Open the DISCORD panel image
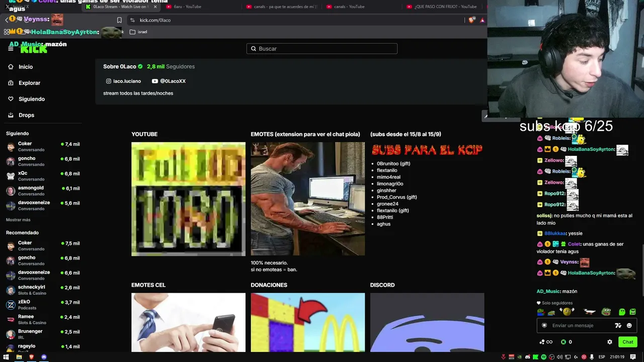Viewport: 644px width, 362px height. (x=427, y=322)
